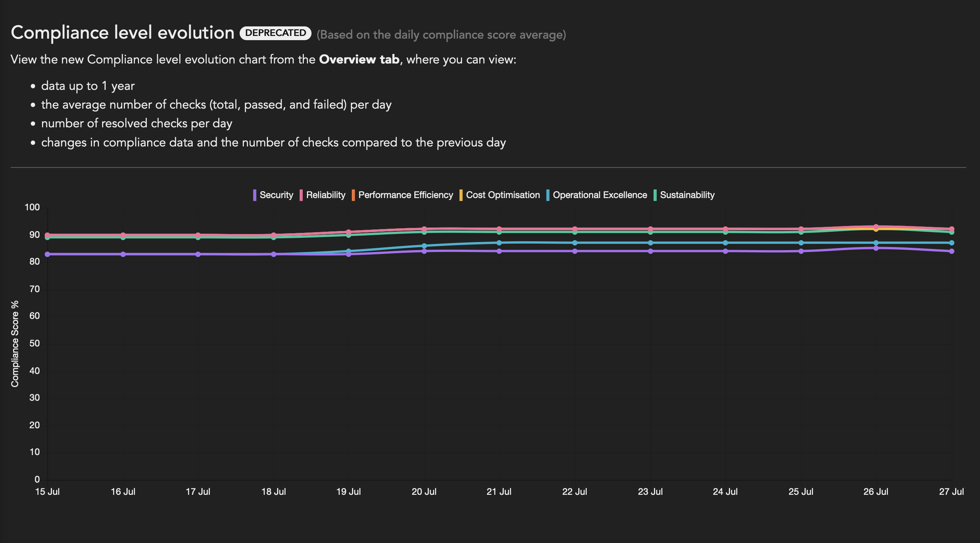Click the Performance Efficiency legend icon

353,195
